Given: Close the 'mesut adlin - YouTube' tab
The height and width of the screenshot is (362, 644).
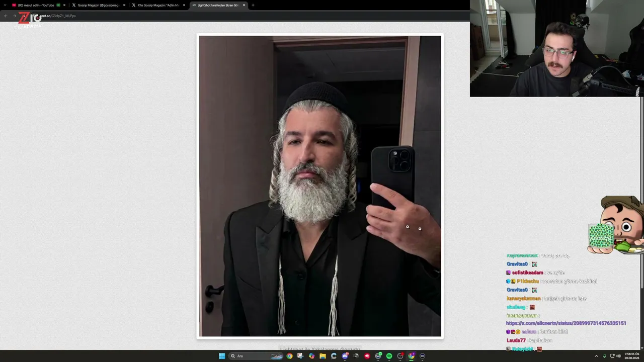Looking at the screenshot, I should pos(64,5).
